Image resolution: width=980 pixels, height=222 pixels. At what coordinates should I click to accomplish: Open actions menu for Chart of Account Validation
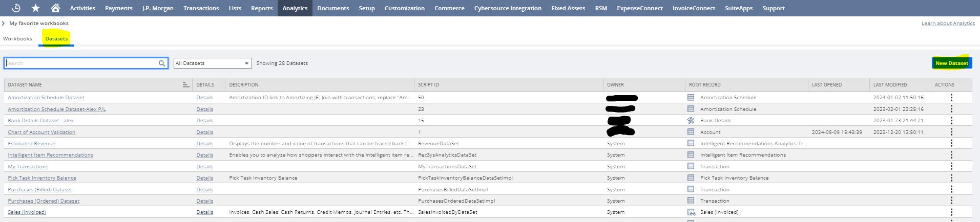[951, 132]
